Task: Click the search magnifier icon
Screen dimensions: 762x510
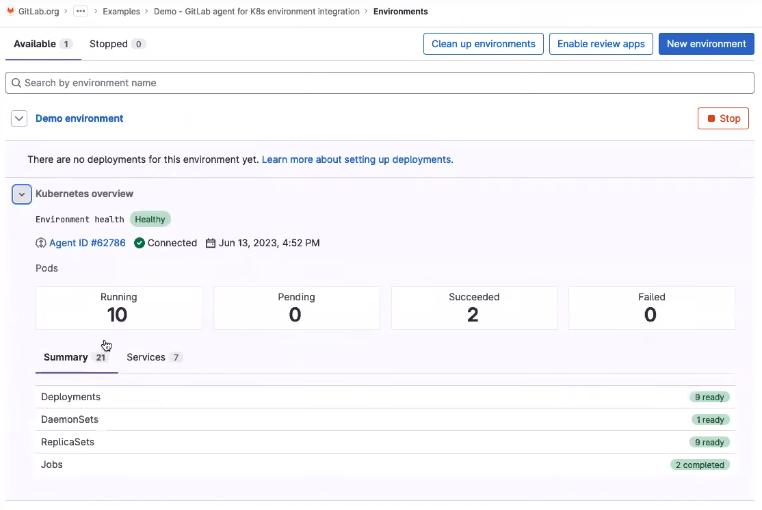Action: coord(16,83)
